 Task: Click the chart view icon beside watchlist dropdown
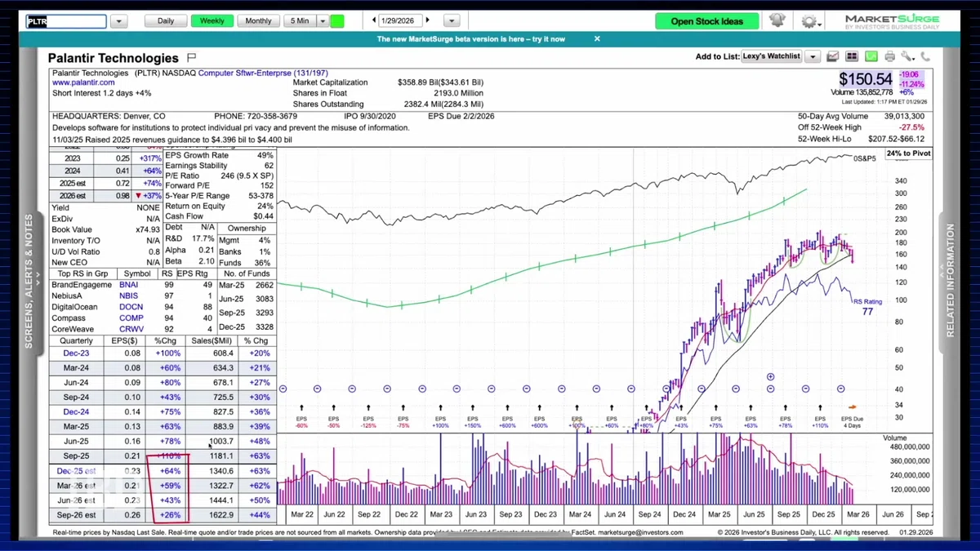pyautogui.click(x=833, y=56)
